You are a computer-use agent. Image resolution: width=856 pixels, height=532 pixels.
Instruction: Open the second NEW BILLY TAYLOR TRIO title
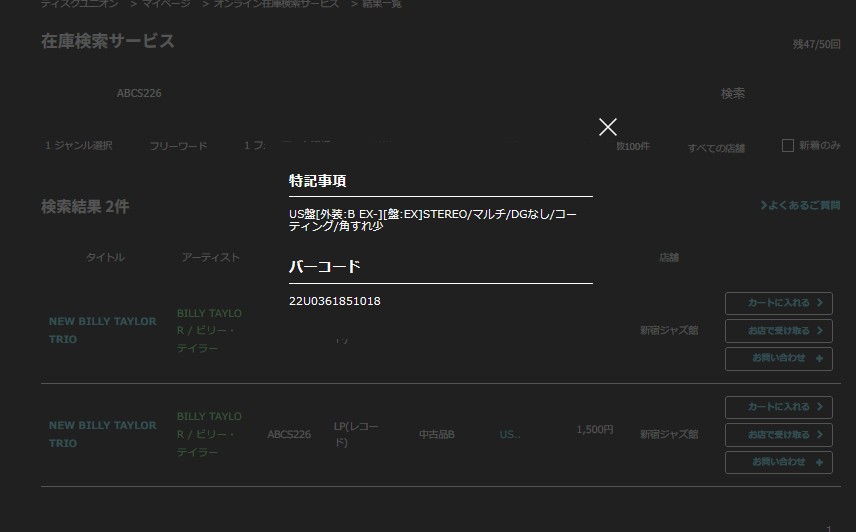click(x=102, y=434)
